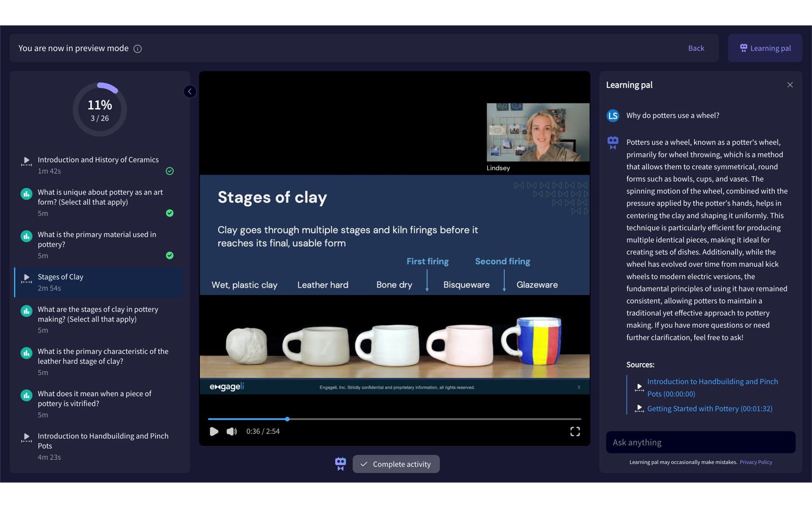Open the Privacy Policy link

(756, 462)
